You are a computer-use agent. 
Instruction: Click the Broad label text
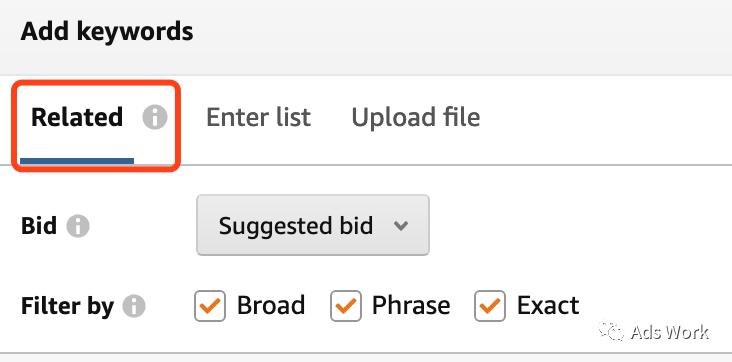[271, 305]
